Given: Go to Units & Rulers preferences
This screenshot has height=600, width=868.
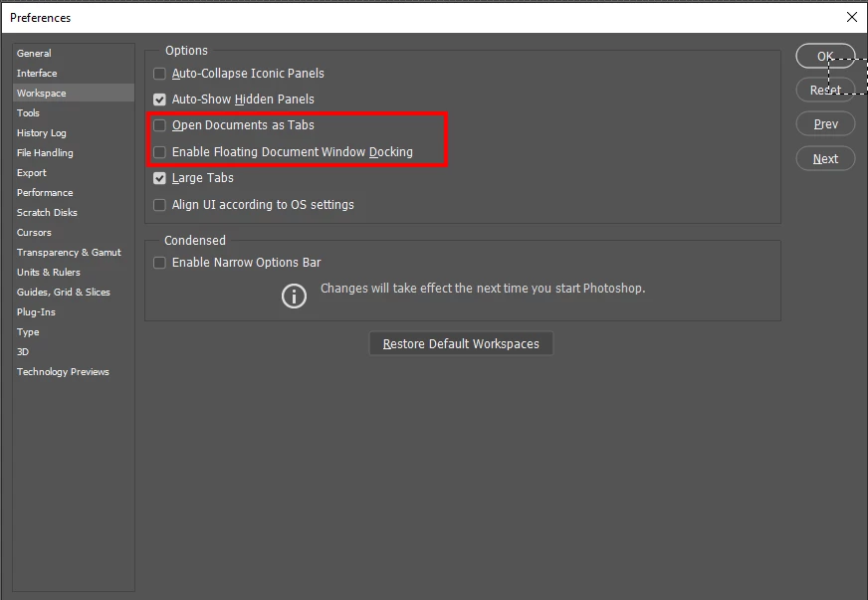Looking at the screenshot, I should [74, 273].
